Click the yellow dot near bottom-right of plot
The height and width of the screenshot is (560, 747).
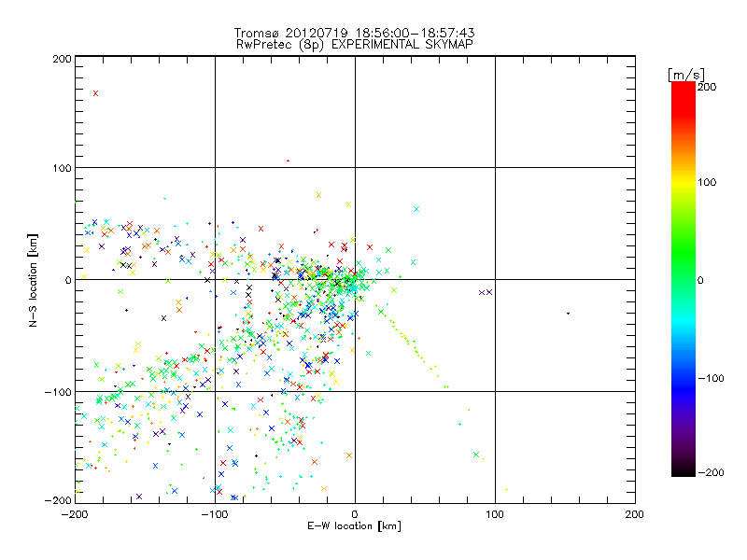click(506, 489)
